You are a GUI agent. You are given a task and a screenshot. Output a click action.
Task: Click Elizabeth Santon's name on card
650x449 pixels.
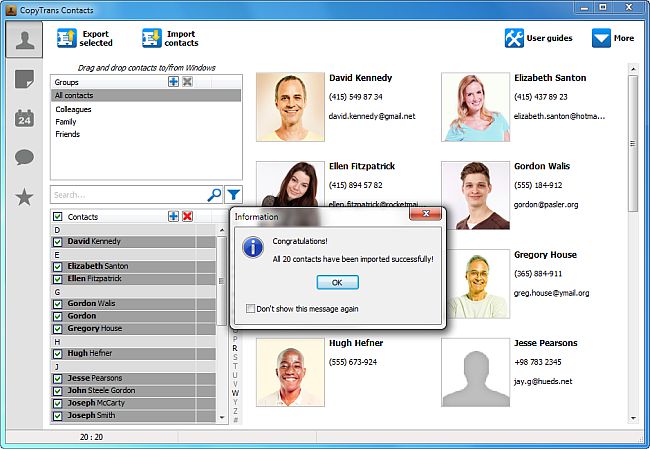(x=550, y=78)
